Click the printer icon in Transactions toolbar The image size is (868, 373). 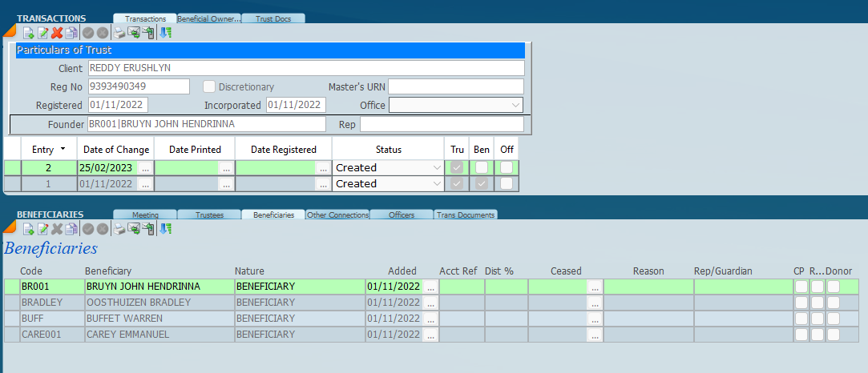pyautogui.click(x=119, y=33)
